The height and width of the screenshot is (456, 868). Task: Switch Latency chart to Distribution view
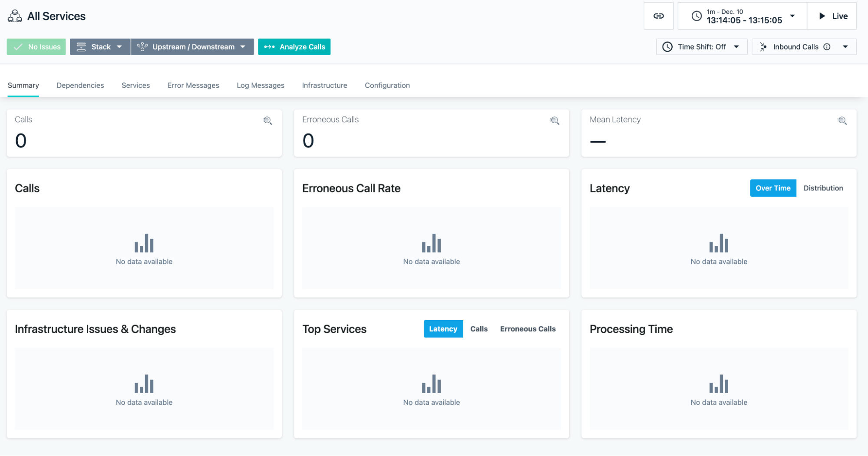(823, 188)
